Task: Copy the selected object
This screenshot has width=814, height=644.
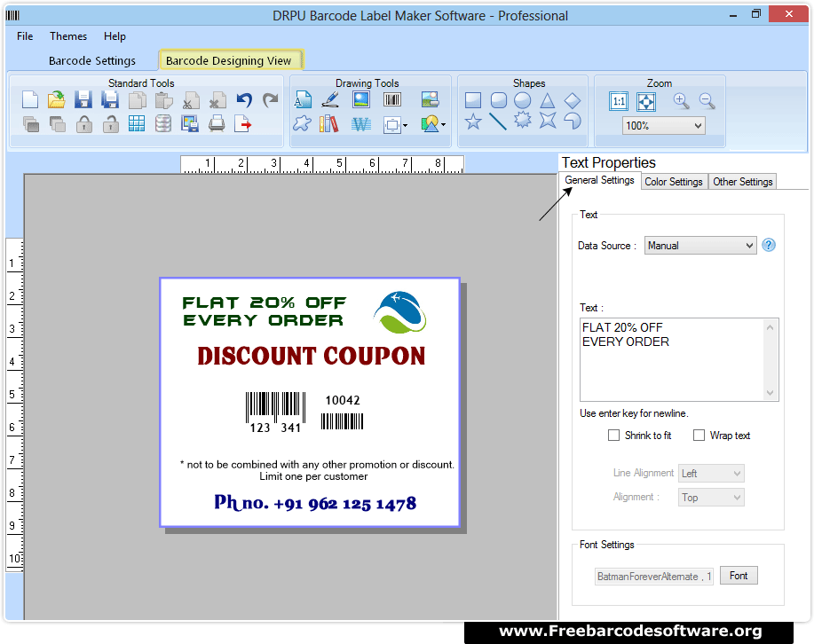Action: [137, 100]
